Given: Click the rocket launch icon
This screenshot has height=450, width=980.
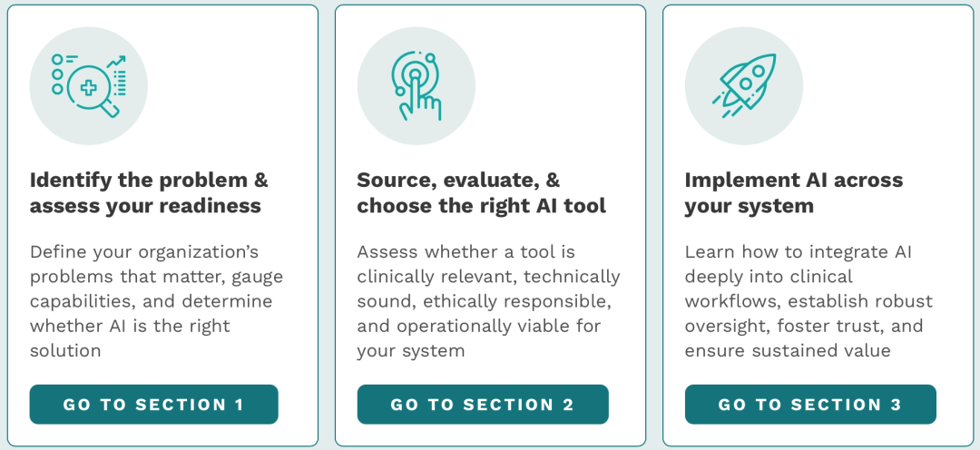Looking at the screenshot, I should 743,86.
